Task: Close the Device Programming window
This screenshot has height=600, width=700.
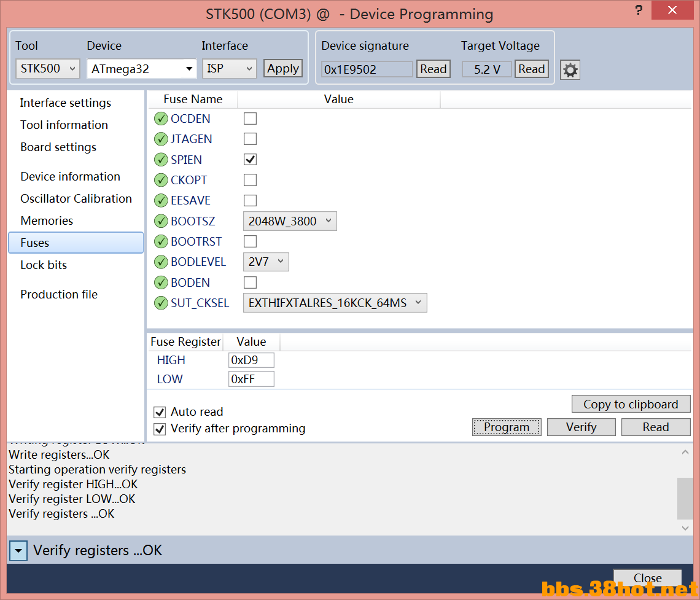Action: pyautogui.click(x=672, y=10)
